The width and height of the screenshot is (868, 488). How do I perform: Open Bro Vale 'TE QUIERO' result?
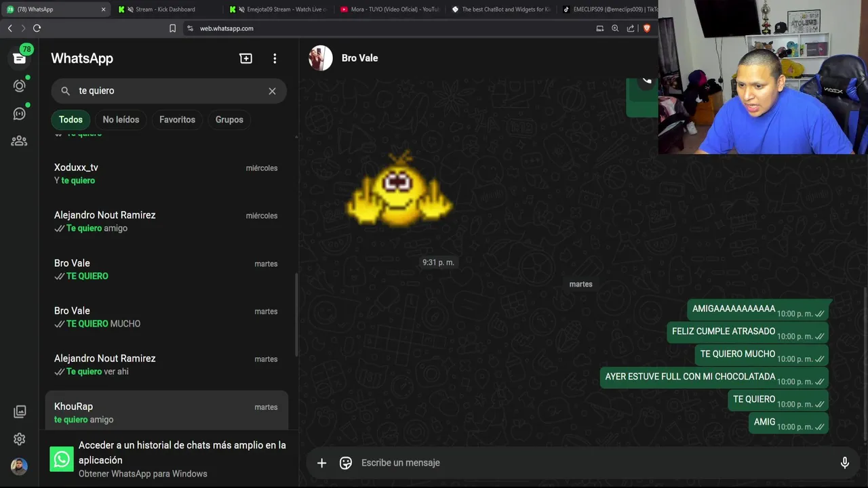pos(167,270)
